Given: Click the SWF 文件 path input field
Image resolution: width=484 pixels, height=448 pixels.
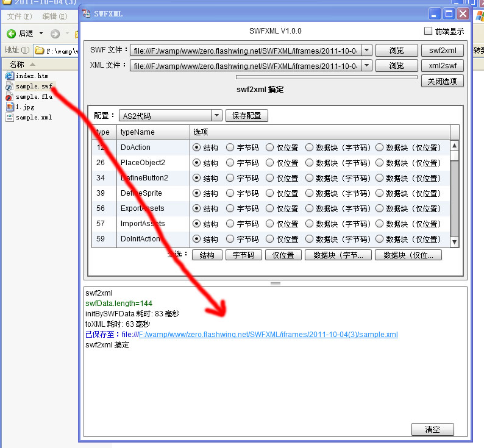Looking at the screenshot, I should 246,51.
